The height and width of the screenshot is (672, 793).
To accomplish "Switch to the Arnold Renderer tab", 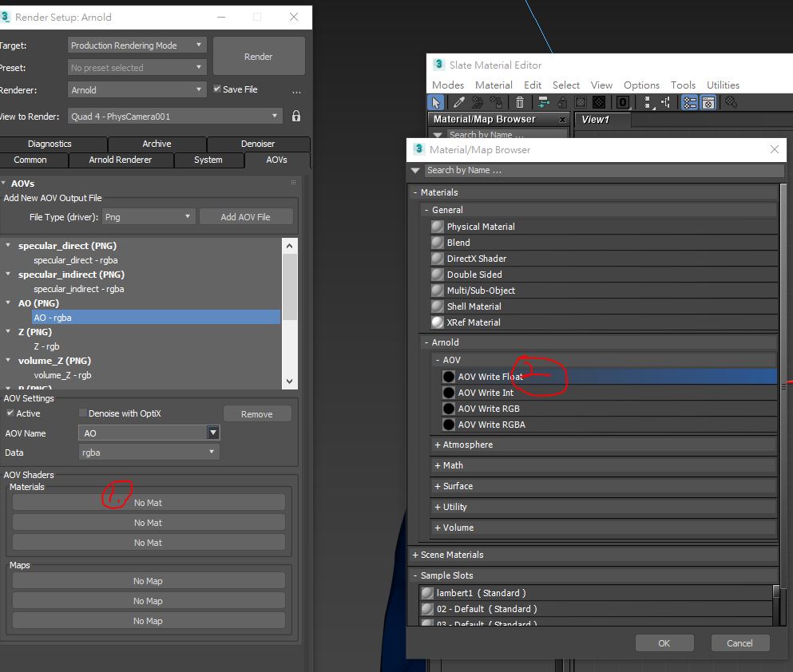I will pos(120,160).
